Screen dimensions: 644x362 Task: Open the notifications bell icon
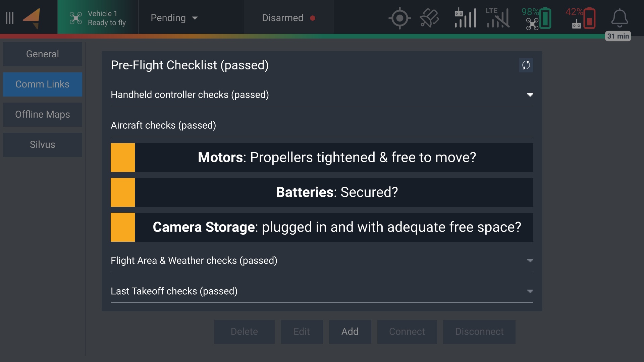click(619, 18)
